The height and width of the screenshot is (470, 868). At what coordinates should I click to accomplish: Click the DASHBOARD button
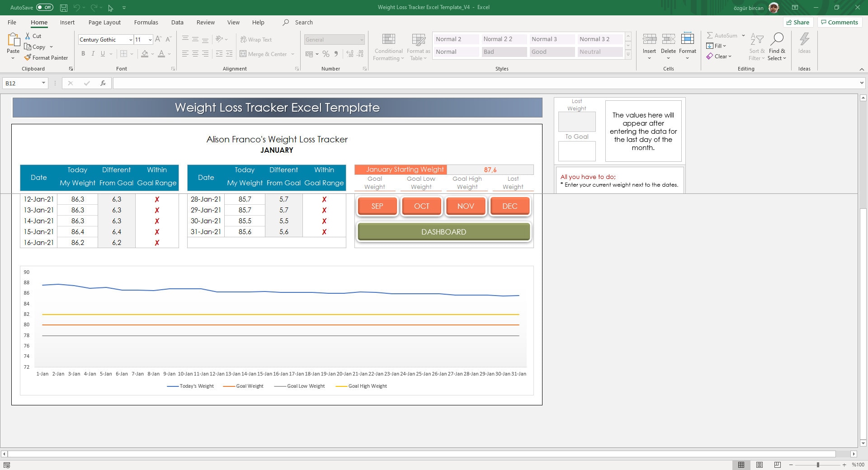point(443,231)
